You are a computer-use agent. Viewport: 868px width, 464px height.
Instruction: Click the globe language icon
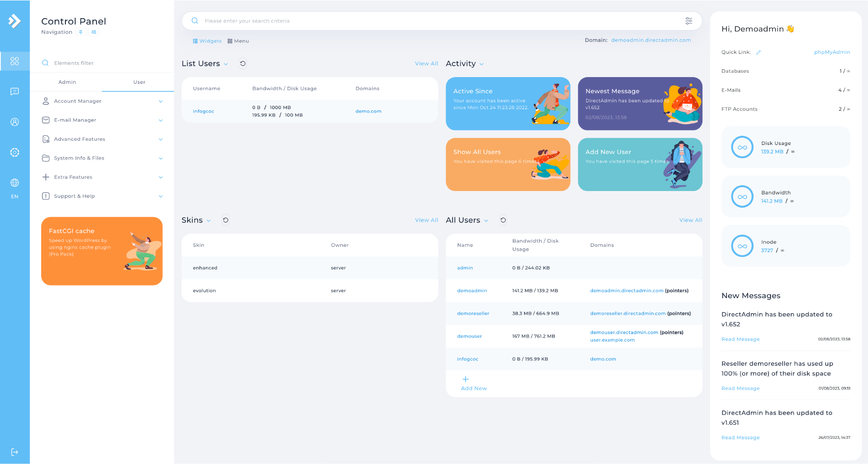tap(15, 183)
